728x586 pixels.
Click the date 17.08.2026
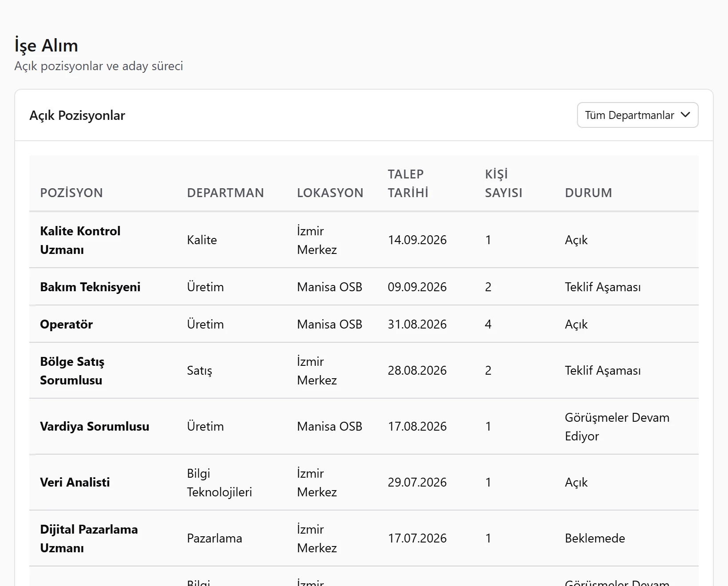pos(417,426)
